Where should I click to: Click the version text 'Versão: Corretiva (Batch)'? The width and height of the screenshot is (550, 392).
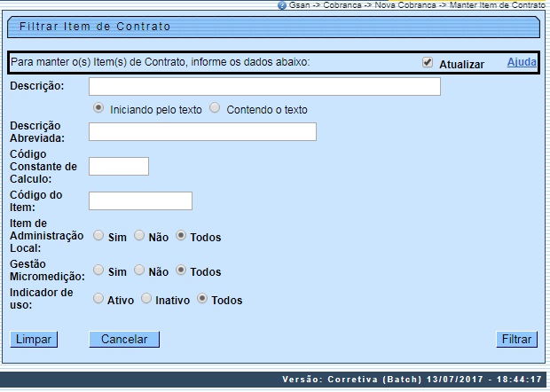pos(352,380)
